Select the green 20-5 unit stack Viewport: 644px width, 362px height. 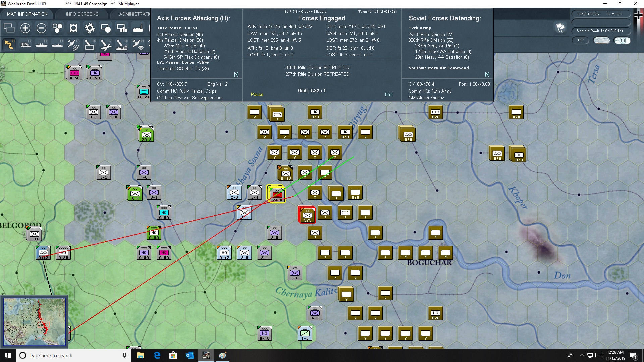point(146,134)
